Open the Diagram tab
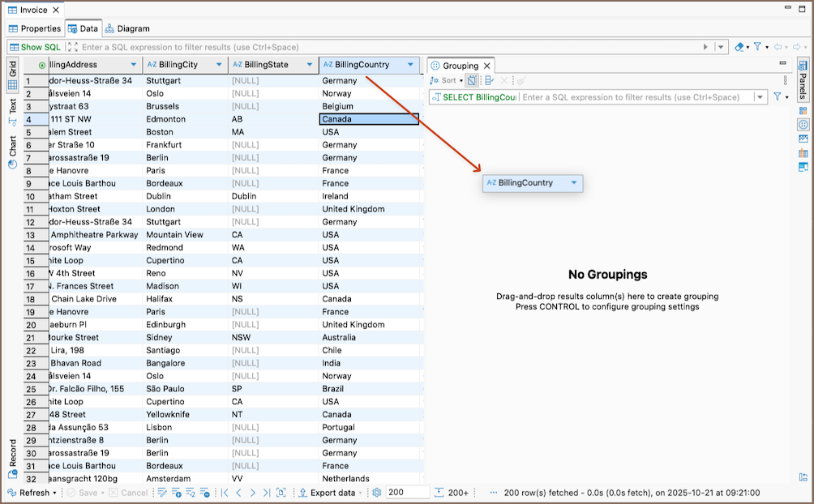Screen dimensions: 814x504 coord(127,28)
